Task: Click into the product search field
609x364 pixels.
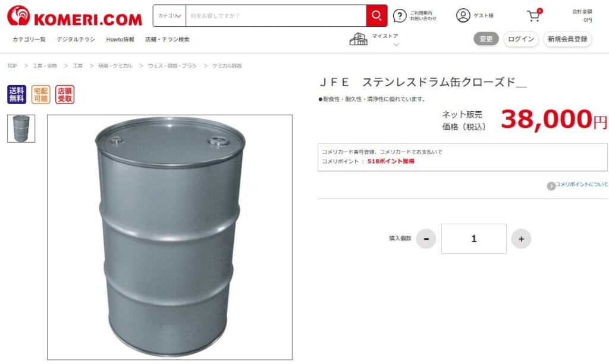Action: [x=276, y=15]
